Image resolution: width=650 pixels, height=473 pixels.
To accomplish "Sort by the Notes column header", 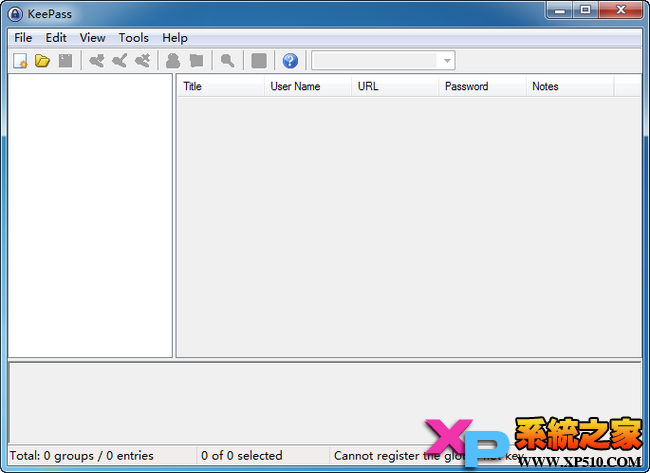I will 570,86.
